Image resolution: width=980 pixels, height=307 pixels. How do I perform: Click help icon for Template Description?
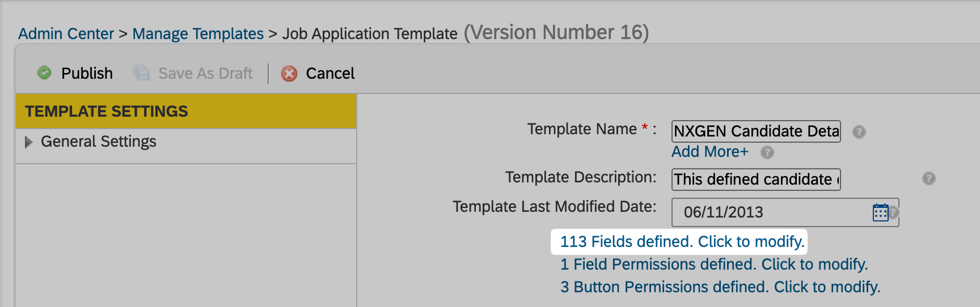click(928, 178)
